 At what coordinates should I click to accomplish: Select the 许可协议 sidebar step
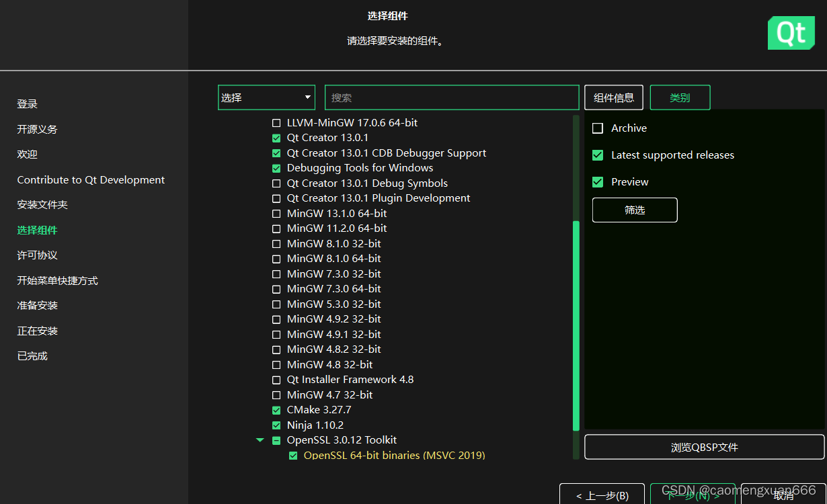coord(38,255)
